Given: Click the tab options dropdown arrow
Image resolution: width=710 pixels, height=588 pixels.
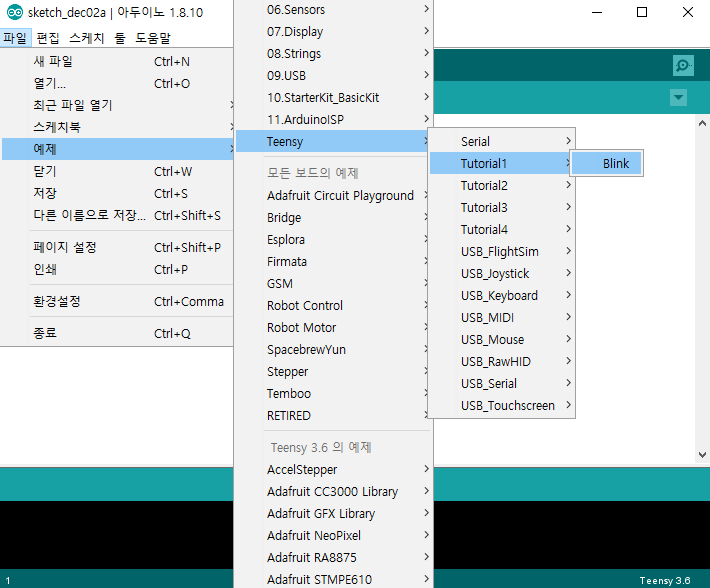Looking at the screenshot, I should pos(678,97).
